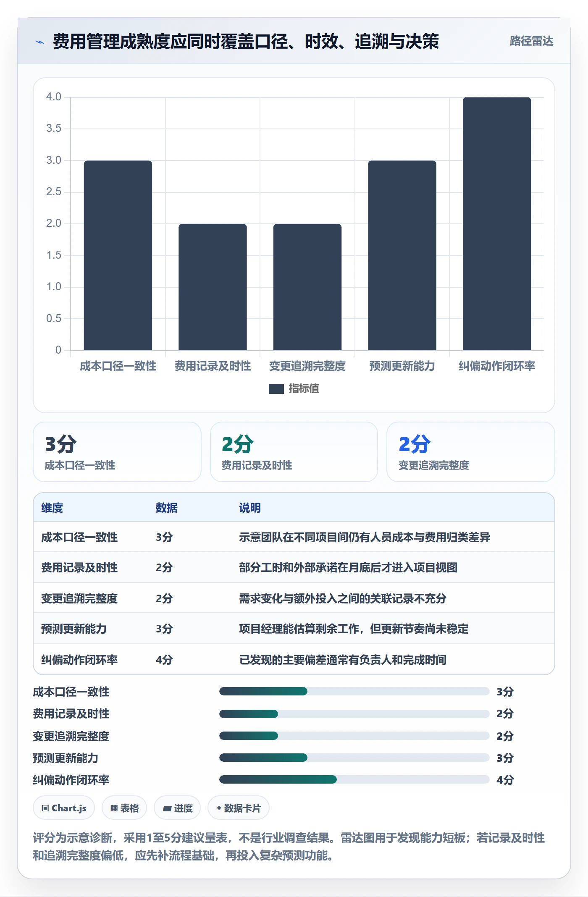Click description 需求变化与额外投入之间的关联记录不充分
588x897 pixels.
343,598
